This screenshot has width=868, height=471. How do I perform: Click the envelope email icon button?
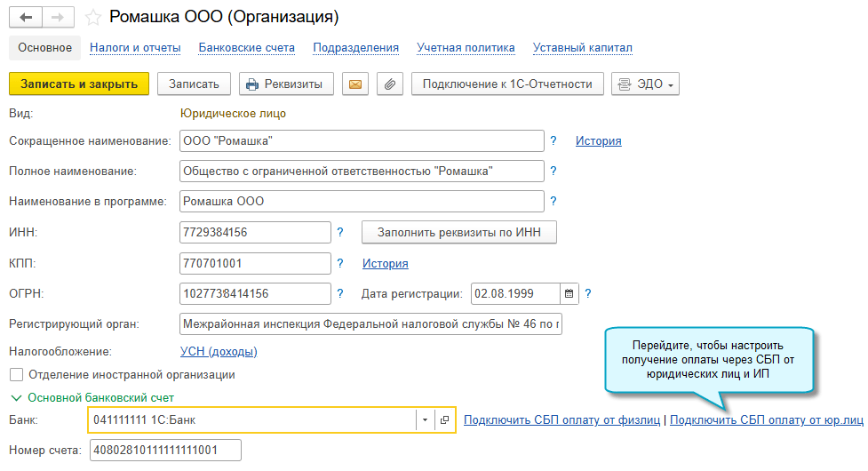point(355,84)
